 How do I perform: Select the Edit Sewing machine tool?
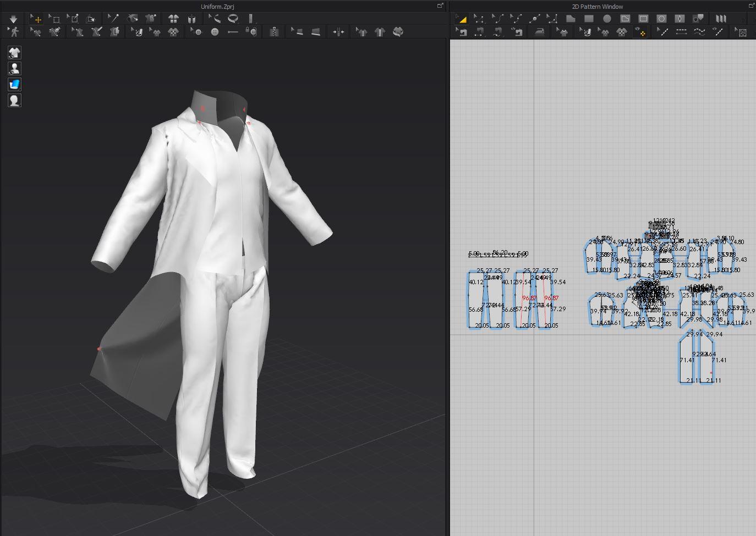tap(462, 32)
